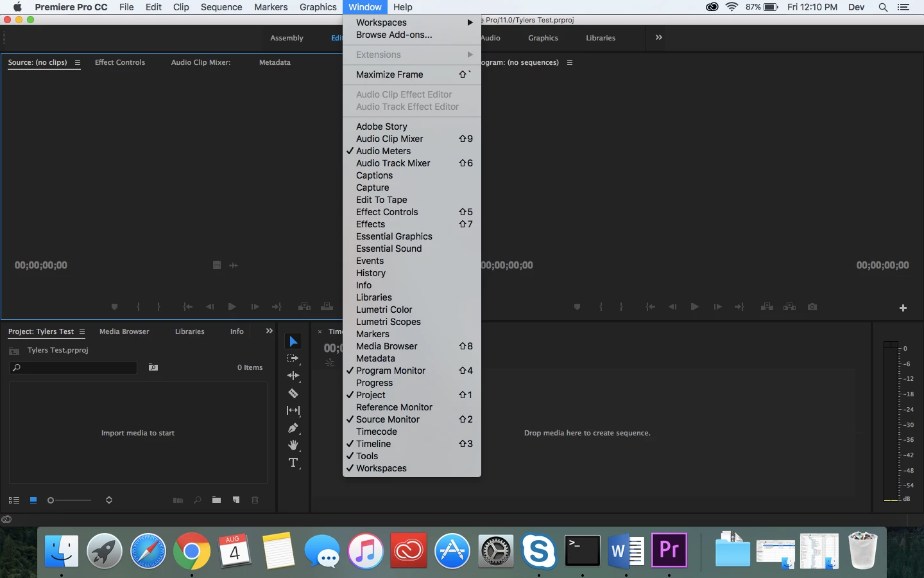Open Spotlight search in menu bar

pos(883,7)
